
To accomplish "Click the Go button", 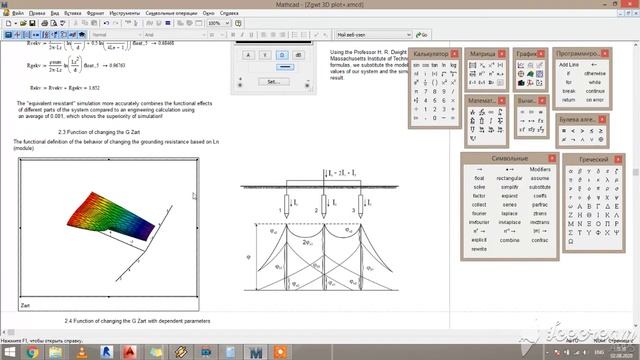I will [422, 35].
